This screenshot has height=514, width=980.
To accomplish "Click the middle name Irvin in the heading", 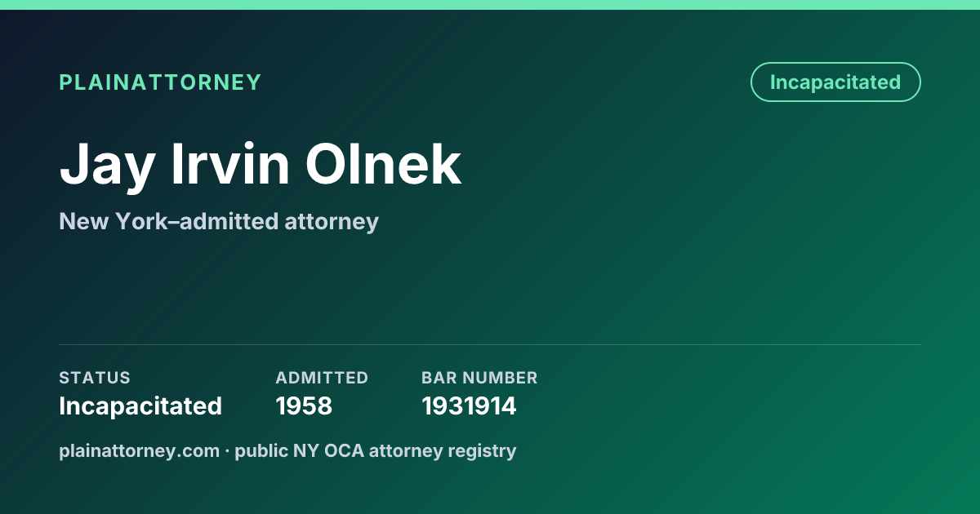I will pos(230,164).
